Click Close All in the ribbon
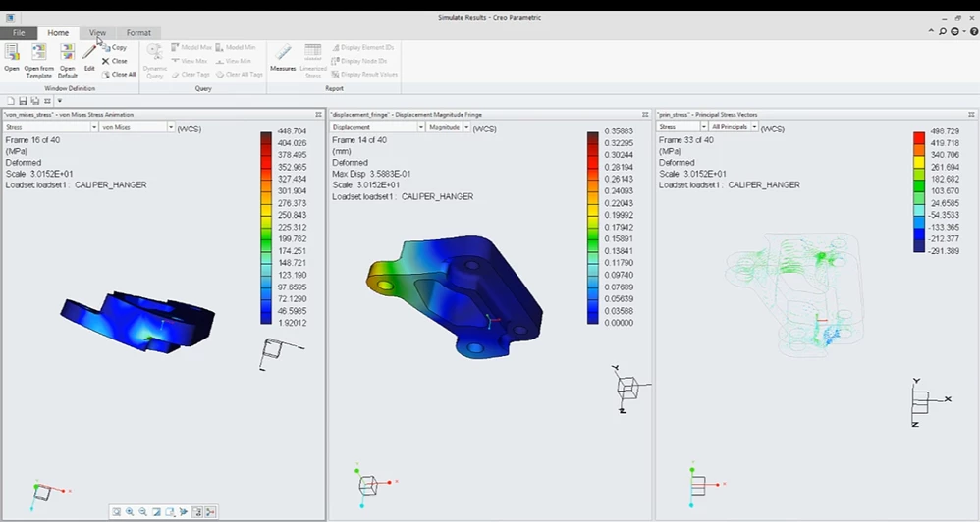980x522 pixels. coord(119,75)
